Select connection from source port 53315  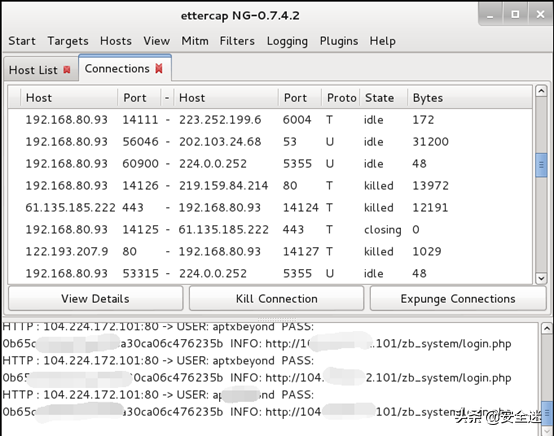pos(270,273)
